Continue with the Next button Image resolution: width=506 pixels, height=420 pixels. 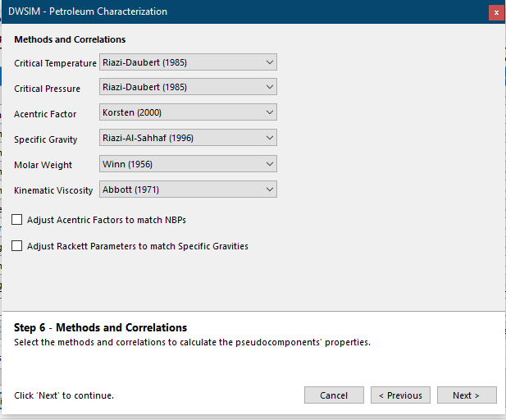pos(467,395)
